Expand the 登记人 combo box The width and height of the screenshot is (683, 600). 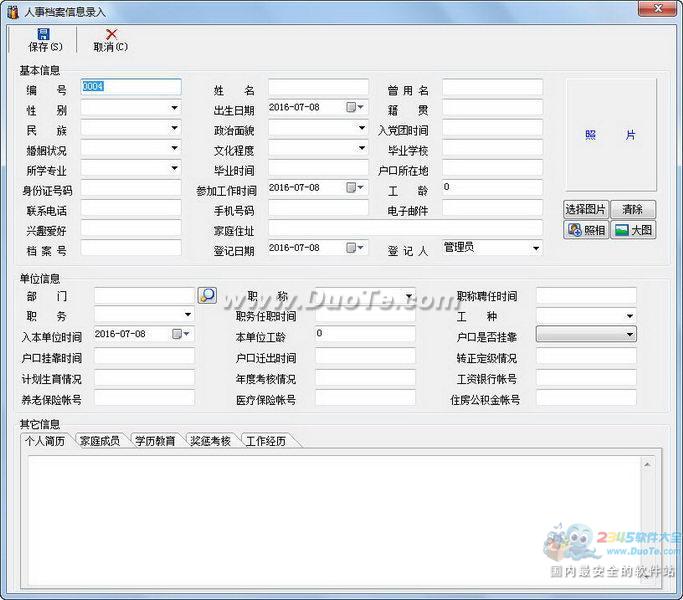(536, 248)
